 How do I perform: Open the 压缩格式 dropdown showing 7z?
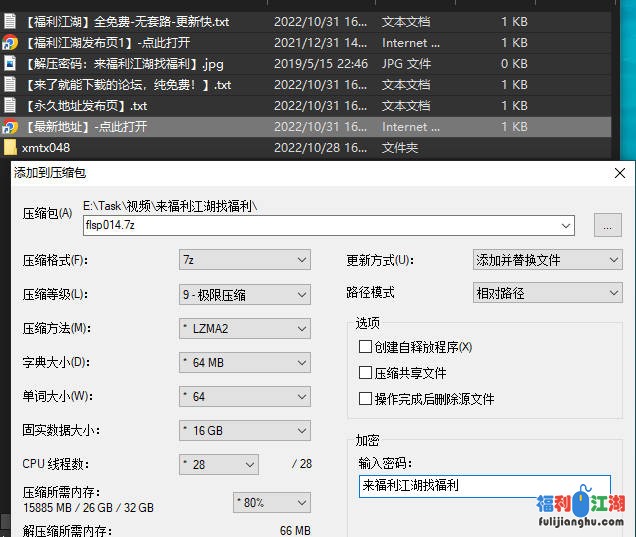click(245, 260)
